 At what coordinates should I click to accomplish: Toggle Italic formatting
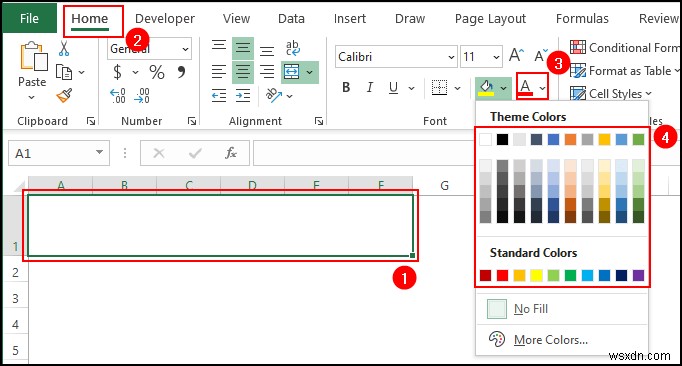coord(370,87)
